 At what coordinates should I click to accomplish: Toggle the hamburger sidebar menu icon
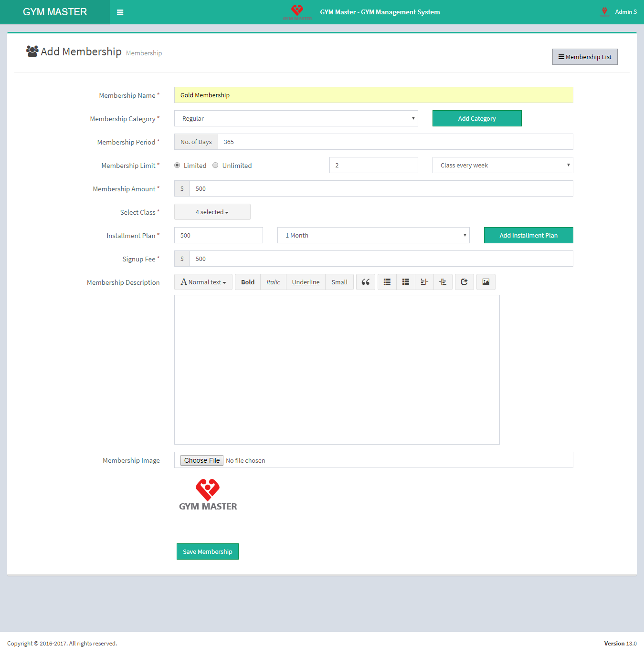coord(120,12)
